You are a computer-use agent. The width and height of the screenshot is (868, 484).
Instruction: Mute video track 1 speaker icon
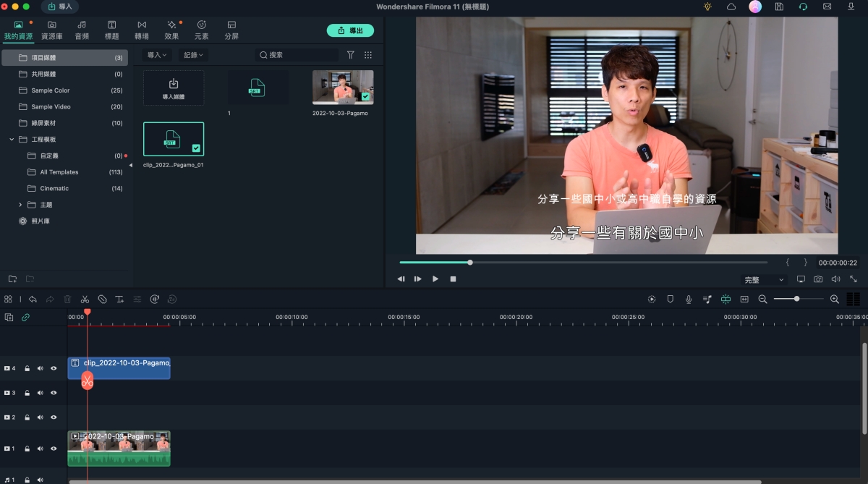click(x=41, y=449)
